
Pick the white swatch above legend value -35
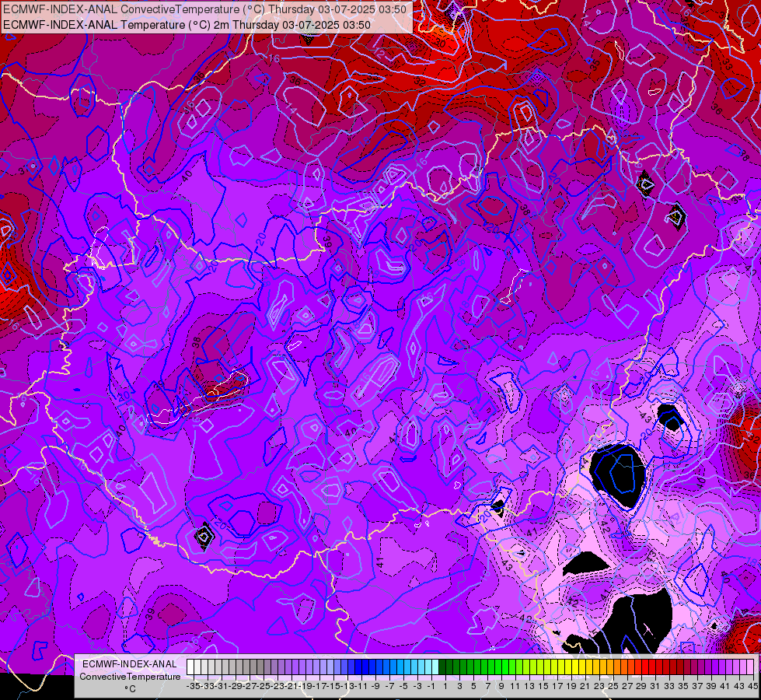pyautogui.click(x=190, y=667)
